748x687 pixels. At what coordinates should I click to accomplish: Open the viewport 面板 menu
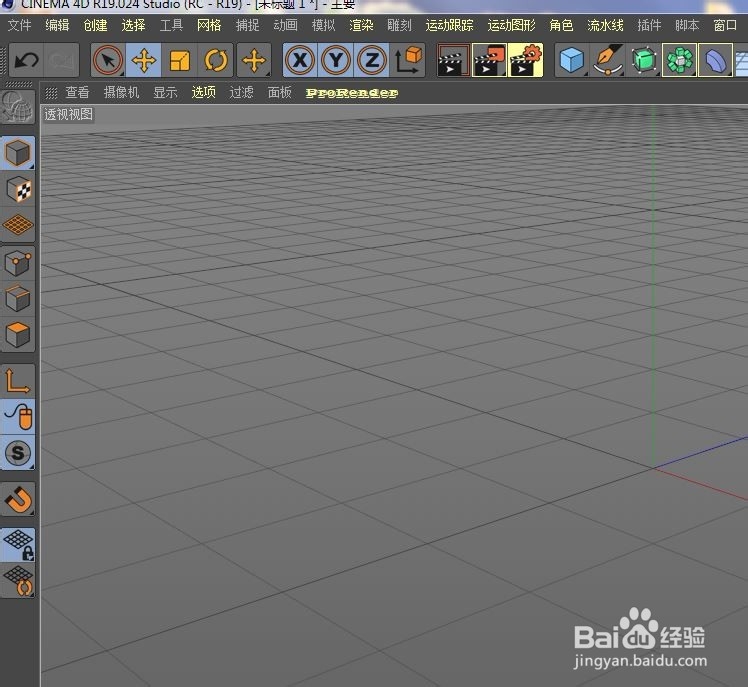click(x=280, y=92)
